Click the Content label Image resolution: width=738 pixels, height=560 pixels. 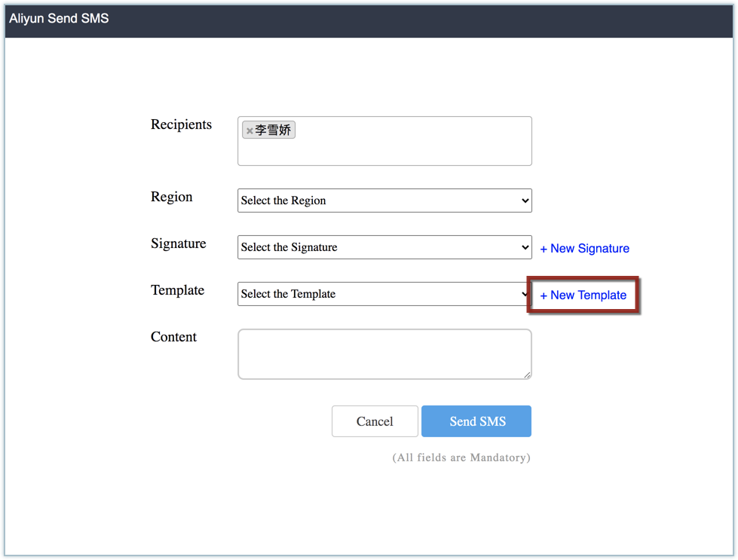pos(173,337)
